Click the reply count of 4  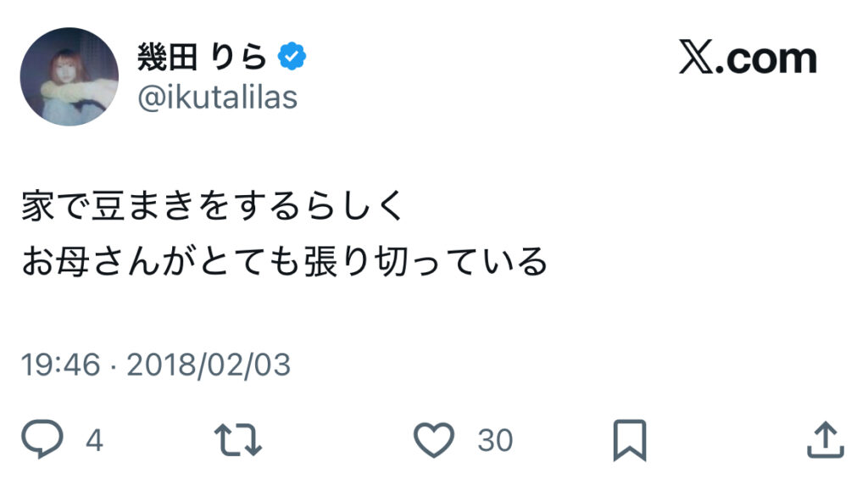[x=94, y=440]
